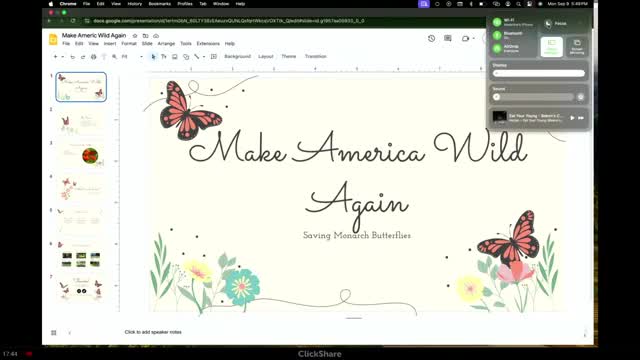
Task: Select the 'Saving Monarch Butterflies' subtitle
Action: click(x=357, y=236)
